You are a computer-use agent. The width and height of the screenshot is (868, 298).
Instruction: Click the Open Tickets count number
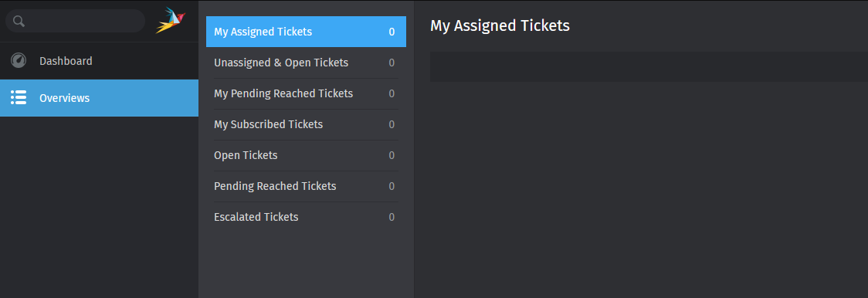392,156
